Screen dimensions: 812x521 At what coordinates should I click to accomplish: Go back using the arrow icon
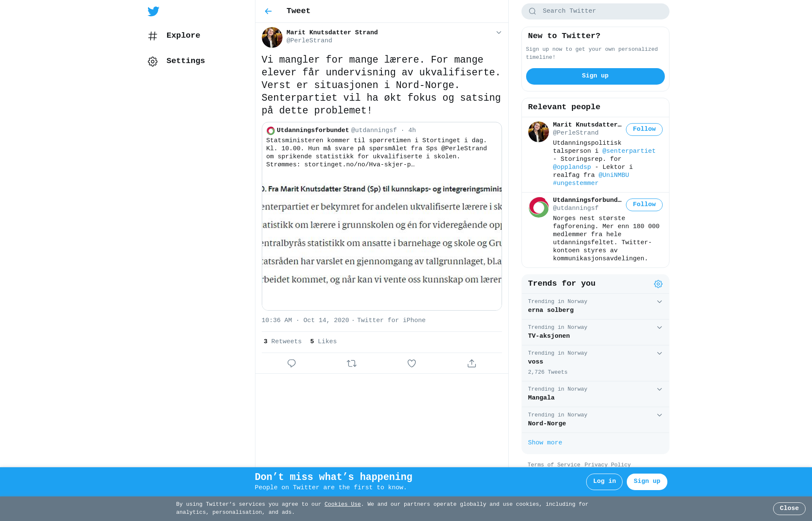click(x=268, y=11)
